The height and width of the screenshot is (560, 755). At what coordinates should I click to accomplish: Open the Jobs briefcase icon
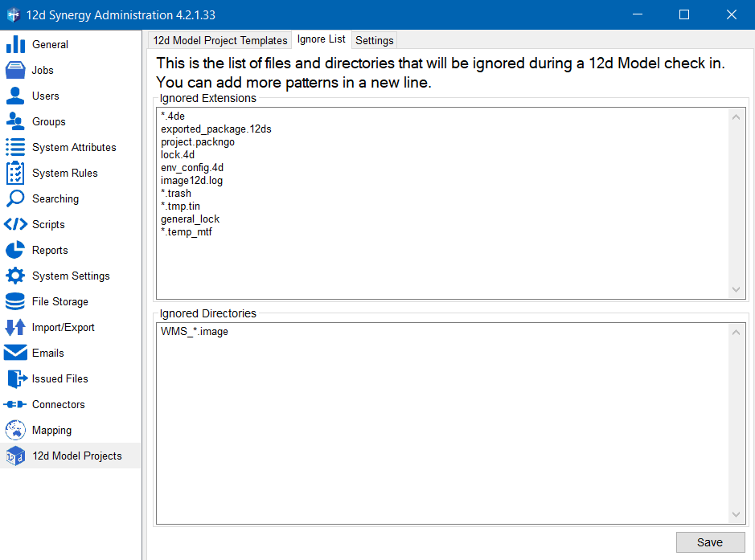point(15,70)
